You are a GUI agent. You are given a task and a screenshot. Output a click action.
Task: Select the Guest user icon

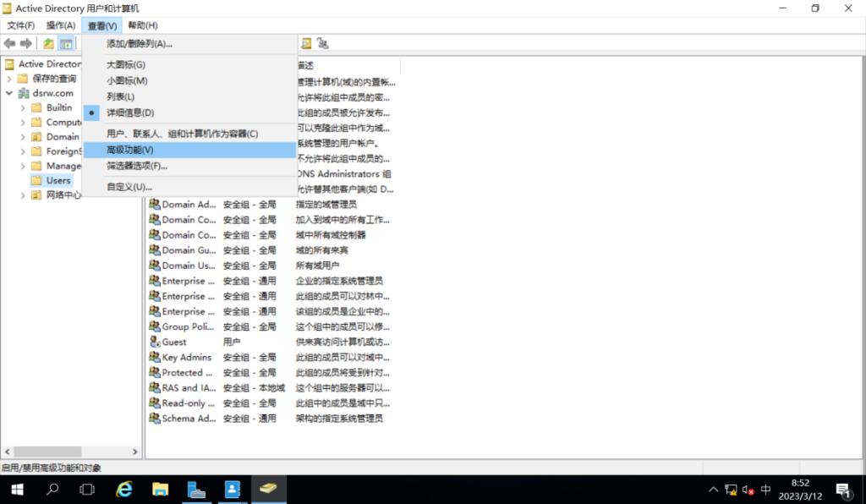pyautogui.click(x=155, y=342)
